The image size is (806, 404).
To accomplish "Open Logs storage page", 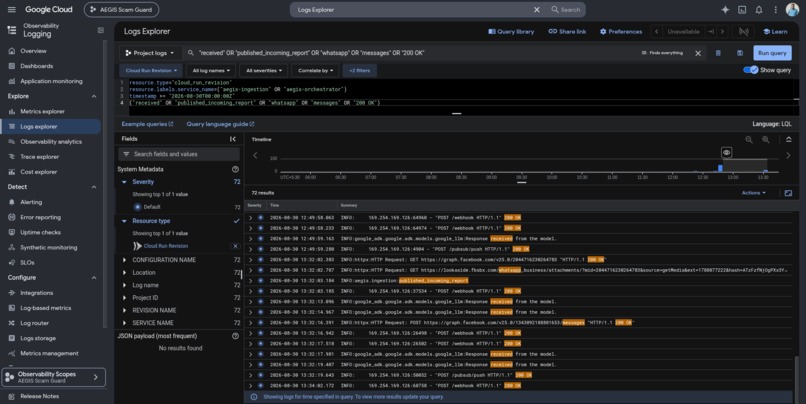I will pyautogui.click(x=38, y=338).
